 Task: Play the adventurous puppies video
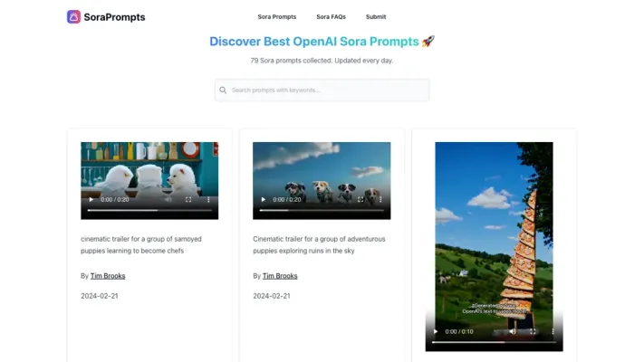[x=263, y=199]
